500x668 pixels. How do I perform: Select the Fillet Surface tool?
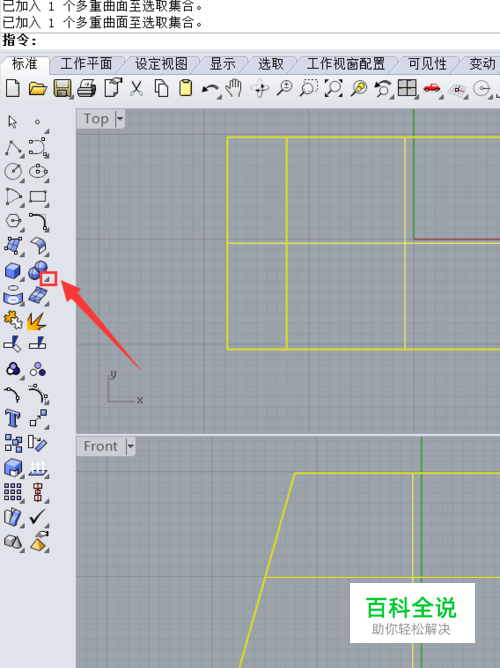click(38, 246)
